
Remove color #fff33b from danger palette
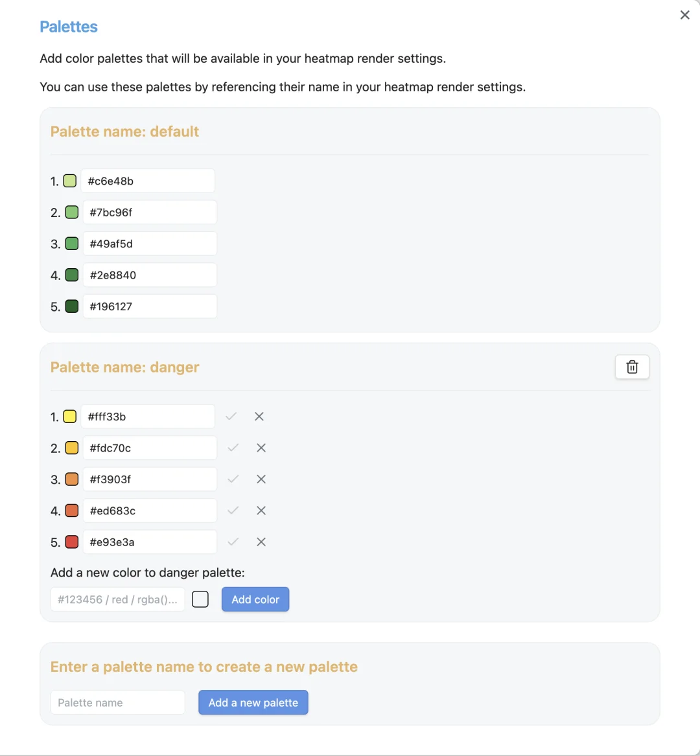(x=259, y=417)
